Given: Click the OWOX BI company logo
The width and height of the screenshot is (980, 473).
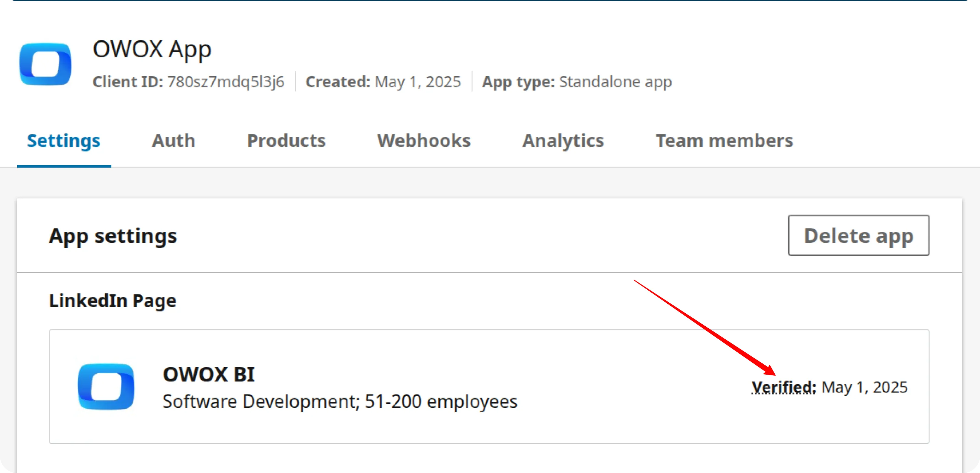Looking at the screenshot, I should pos(106,386).
